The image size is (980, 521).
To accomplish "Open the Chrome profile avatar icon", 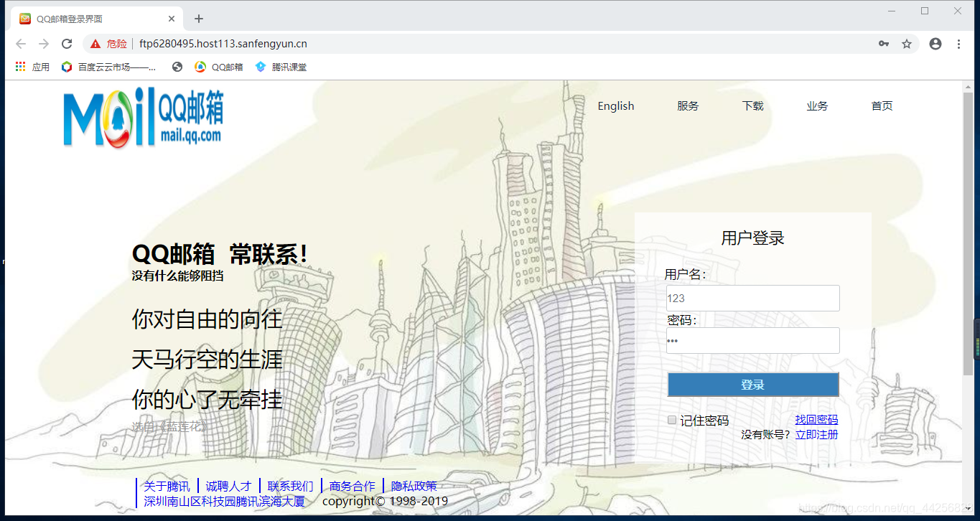I will [x=935, y=44].
